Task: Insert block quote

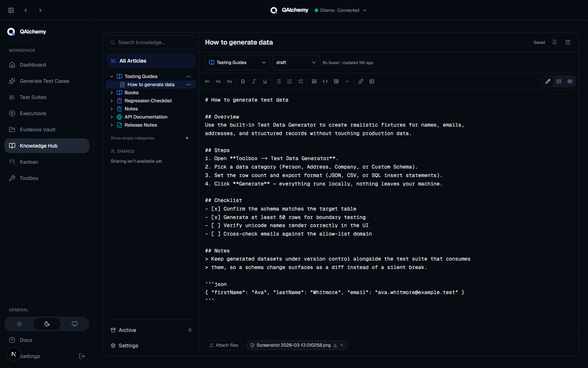Action: [314, 81]
